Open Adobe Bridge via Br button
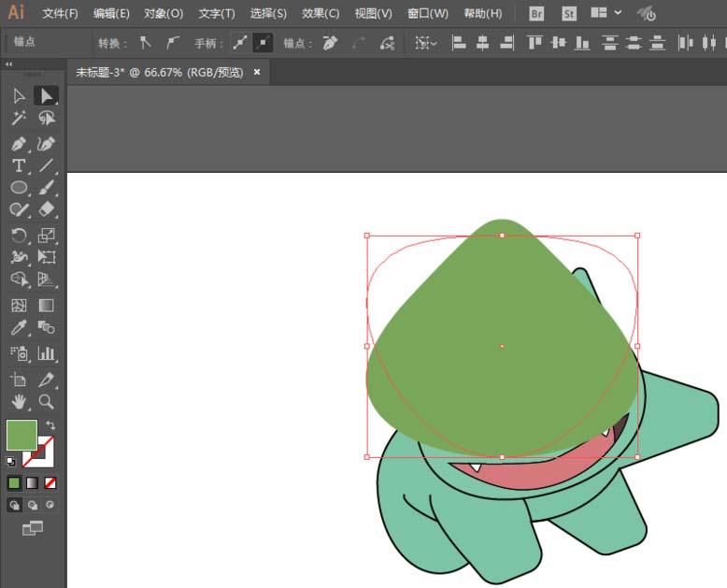This screenshot has width=727, height=588. pyautogui.click(x=536, y=13)
